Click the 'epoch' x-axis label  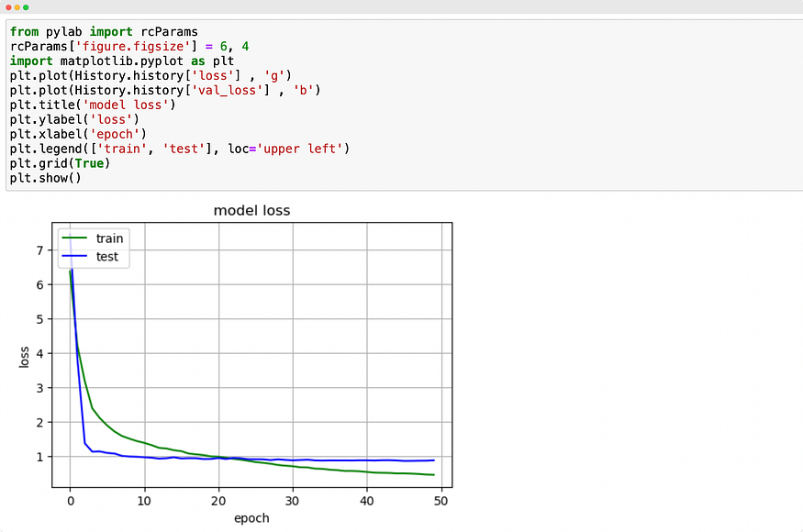[x=251, y=518]
